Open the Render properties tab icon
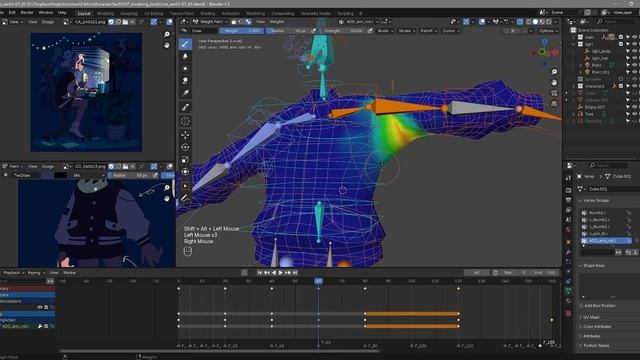The image size is (640, 360). pyautogui.click(x=568, y=190)
